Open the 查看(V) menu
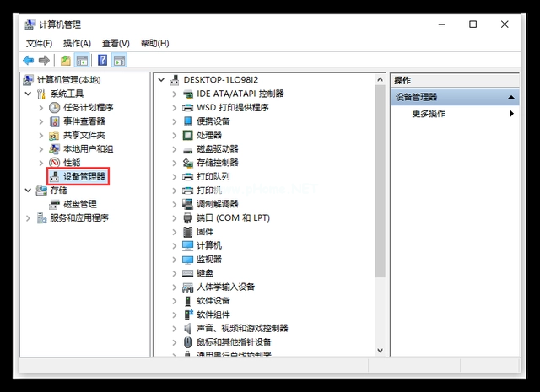Image resolution: width=540 pixels, height=392 pixels. tap(116, 43)
